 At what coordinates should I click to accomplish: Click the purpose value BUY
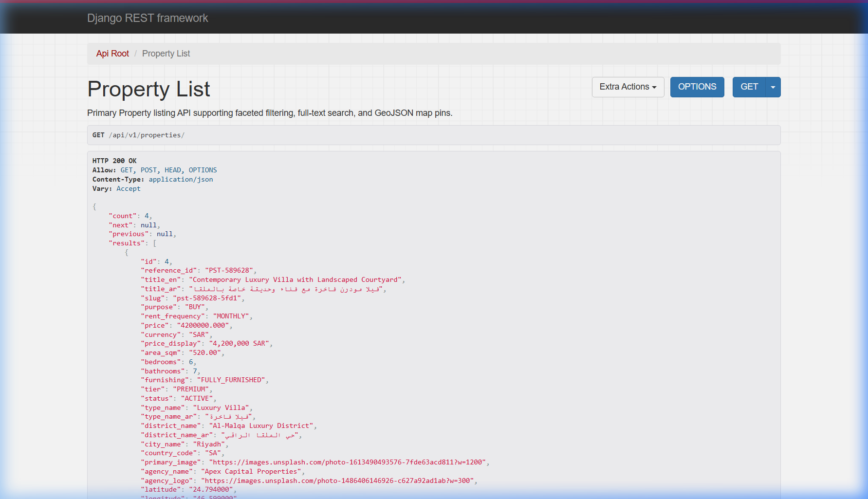(195, 307)
